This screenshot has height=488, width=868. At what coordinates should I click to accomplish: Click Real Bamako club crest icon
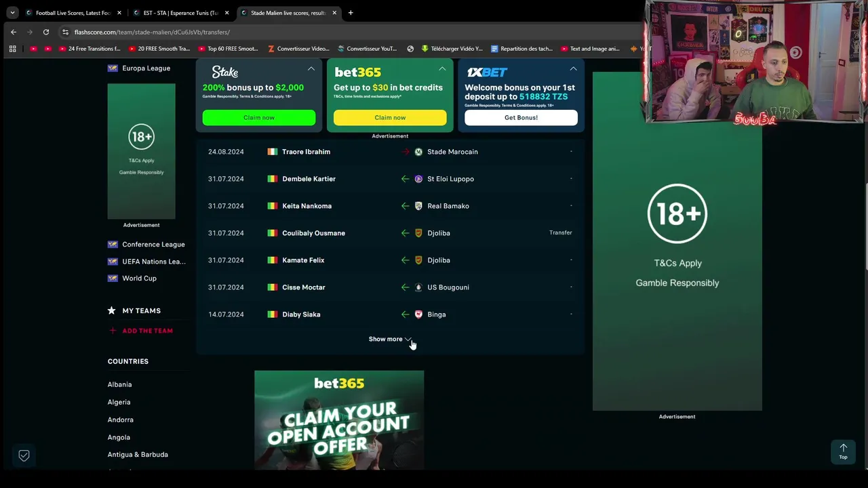[x=418, y=206]
